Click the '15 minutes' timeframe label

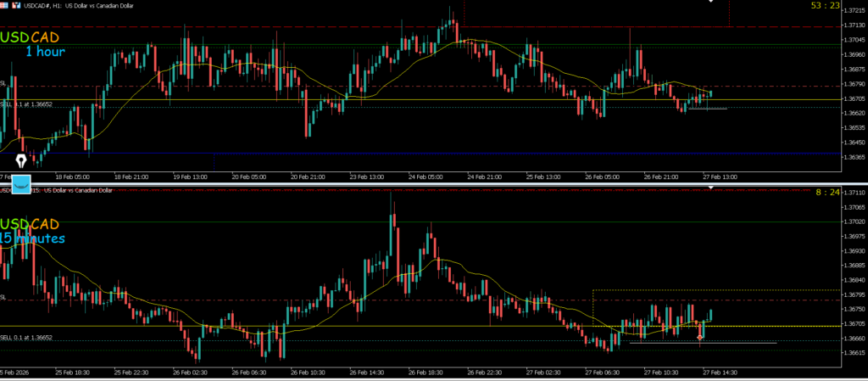click(34, 238)
